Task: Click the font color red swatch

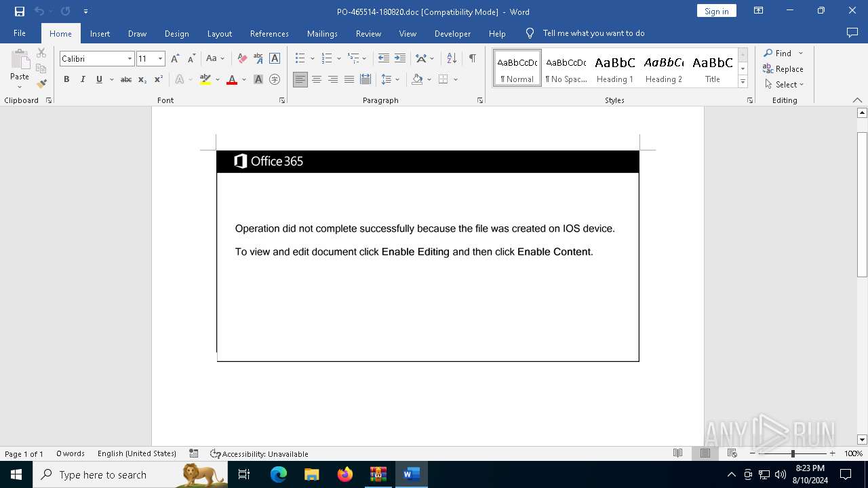Action: (x=232, y=79)
